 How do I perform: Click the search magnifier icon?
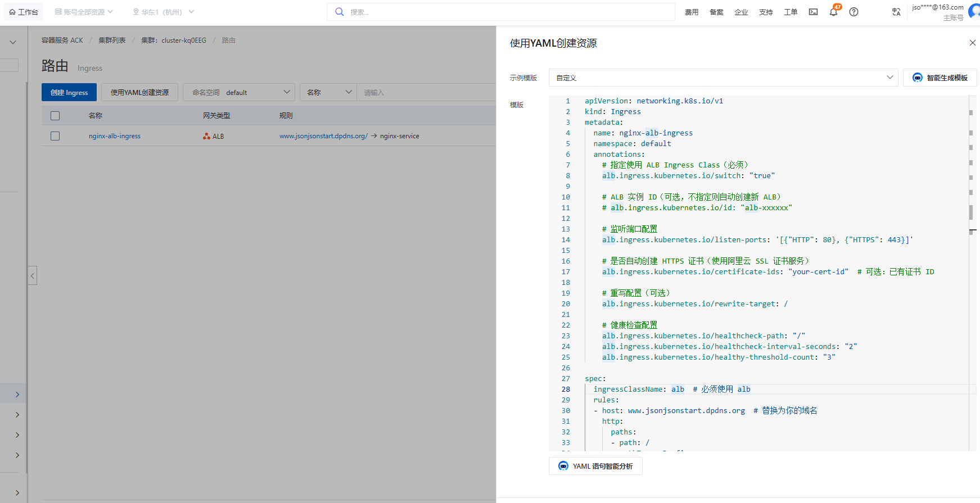[x=339, y=12]
